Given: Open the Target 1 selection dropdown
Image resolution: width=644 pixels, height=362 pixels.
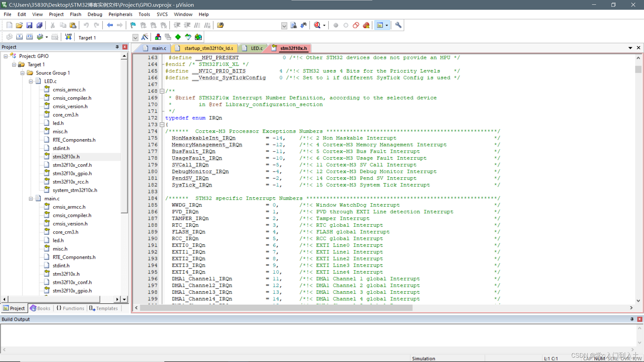Looking at the screenshot, I should [x=135, y=37].
